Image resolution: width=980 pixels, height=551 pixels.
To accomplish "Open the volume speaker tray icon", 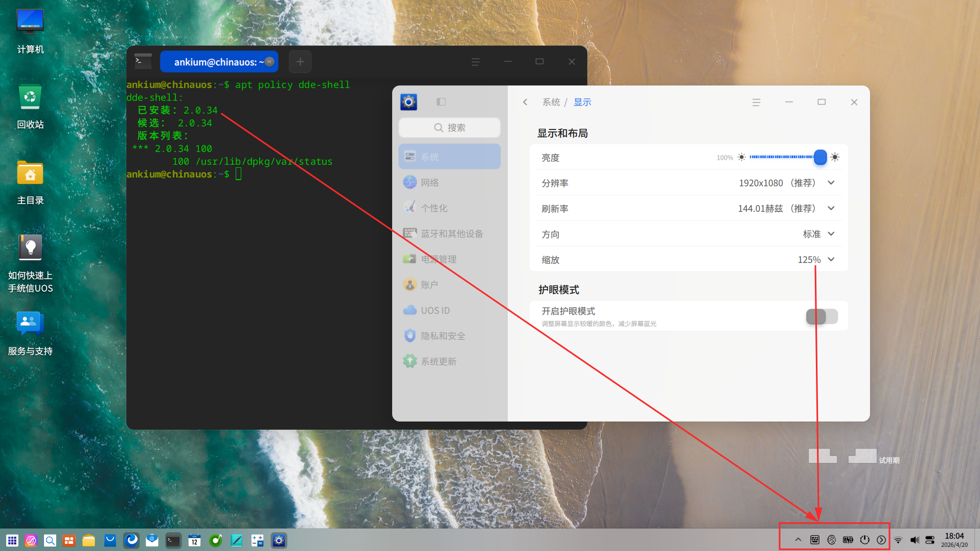I will [915, 540].
